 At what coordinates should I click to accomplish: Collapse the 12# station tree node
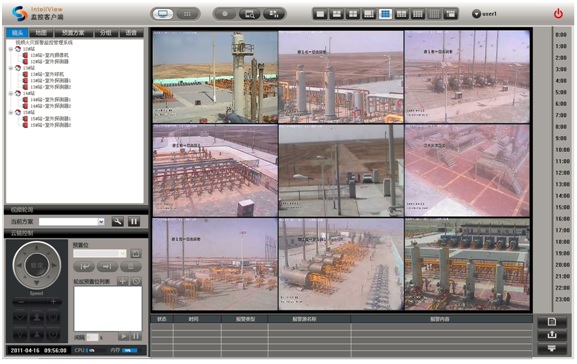tap(11, 49)
